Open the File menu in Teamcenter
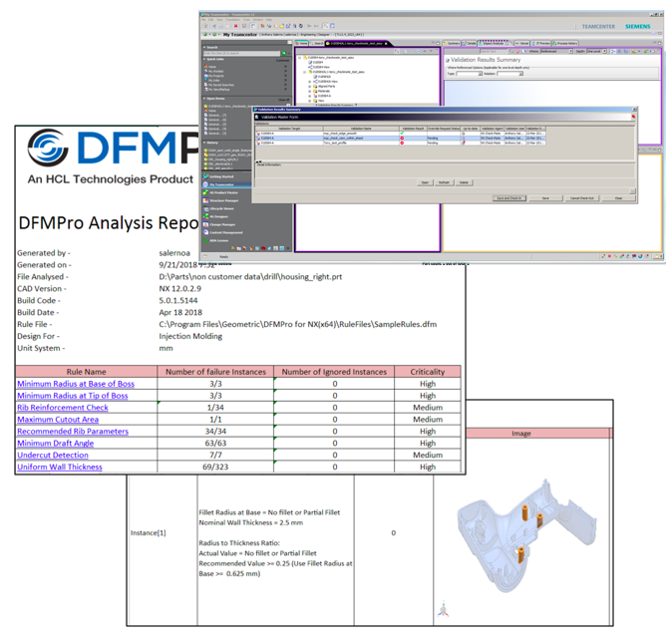 204,20
